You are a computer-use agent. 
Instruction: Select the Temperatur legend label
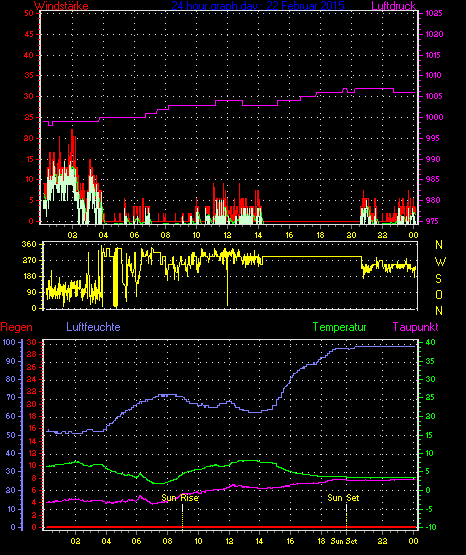(x=339, y=327)
